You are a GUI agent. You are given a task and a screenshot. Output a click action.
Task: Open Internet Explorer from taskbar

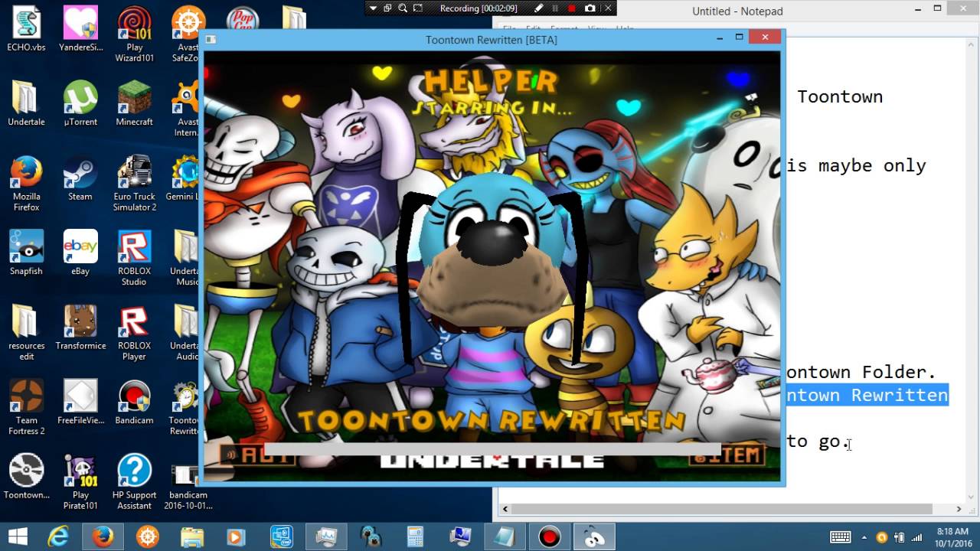[x=58, y=536]
